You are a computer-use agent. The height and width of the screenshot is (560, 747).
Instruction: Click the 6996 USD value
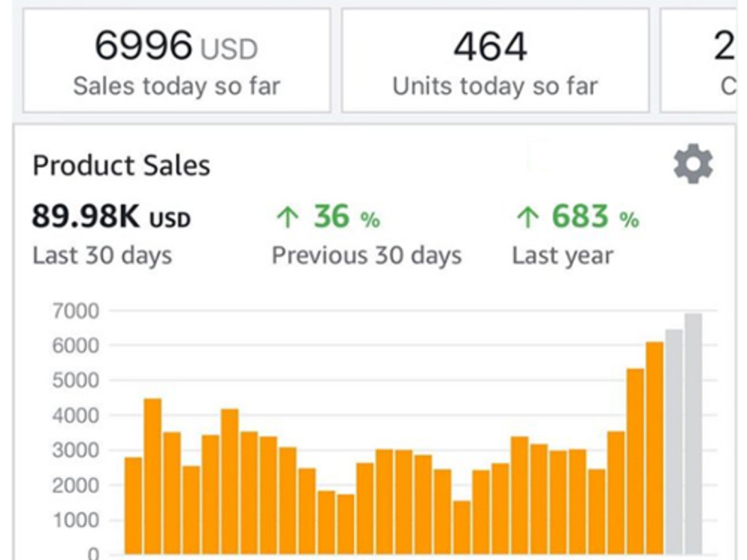click(176, 46)
